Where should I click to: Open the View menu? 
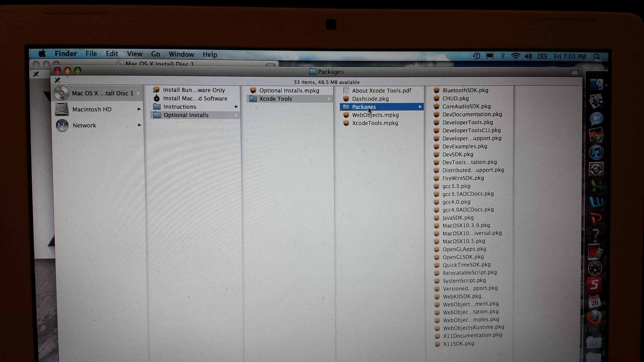pos(135,54)
